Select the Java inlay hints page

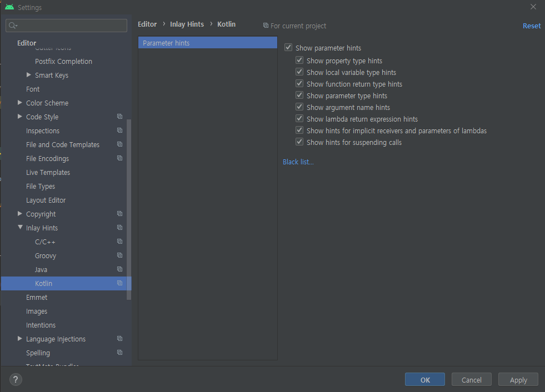[x=41, y=270]
